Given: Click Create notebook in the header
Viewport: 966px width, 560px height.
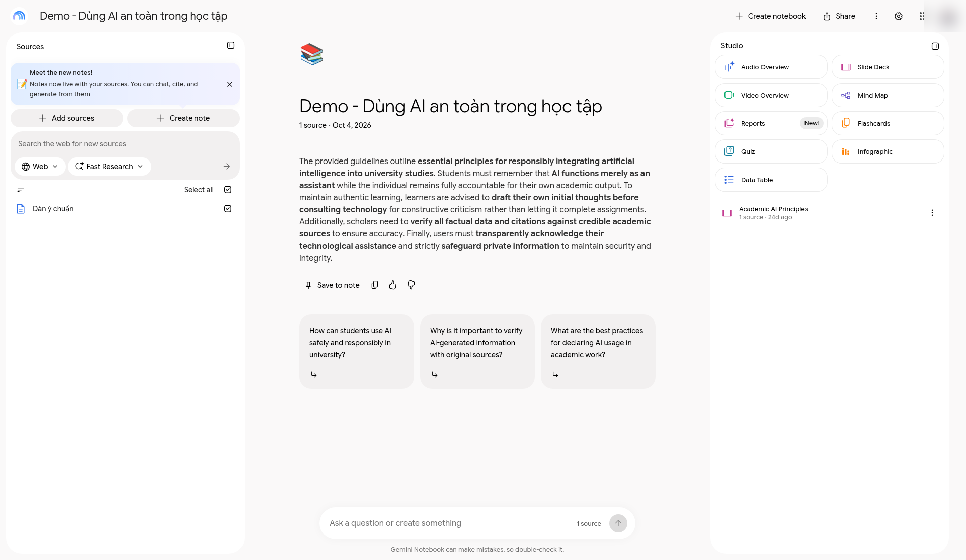Looking at the screenshot, I should [770, 16].
